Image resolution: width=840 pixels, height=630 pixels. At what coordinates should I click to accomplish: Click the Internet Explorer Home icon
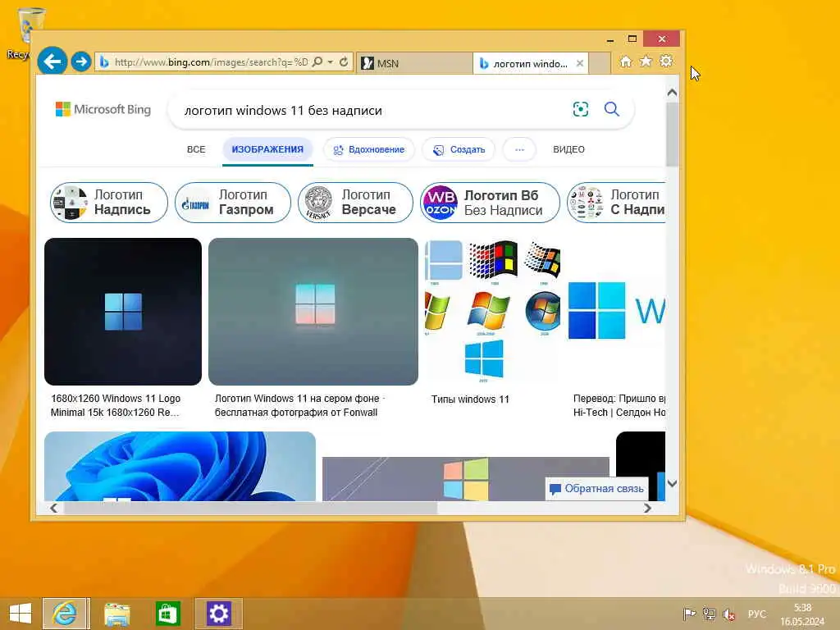click(625, 62)
